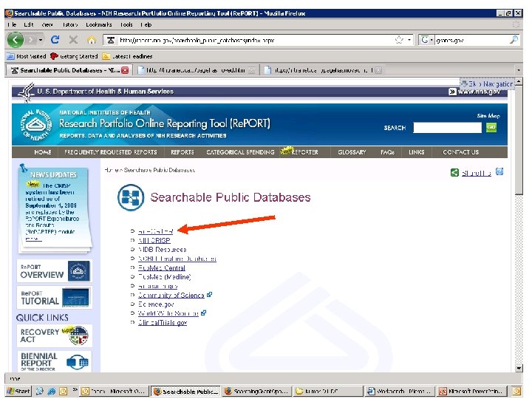Open the FAQs navigation item

coord(387,152)
